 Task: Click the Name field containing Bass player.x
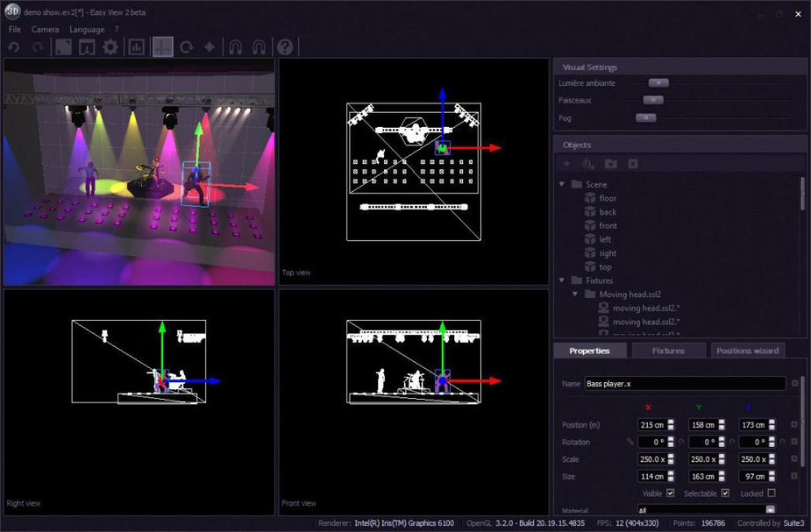point(684,384)
